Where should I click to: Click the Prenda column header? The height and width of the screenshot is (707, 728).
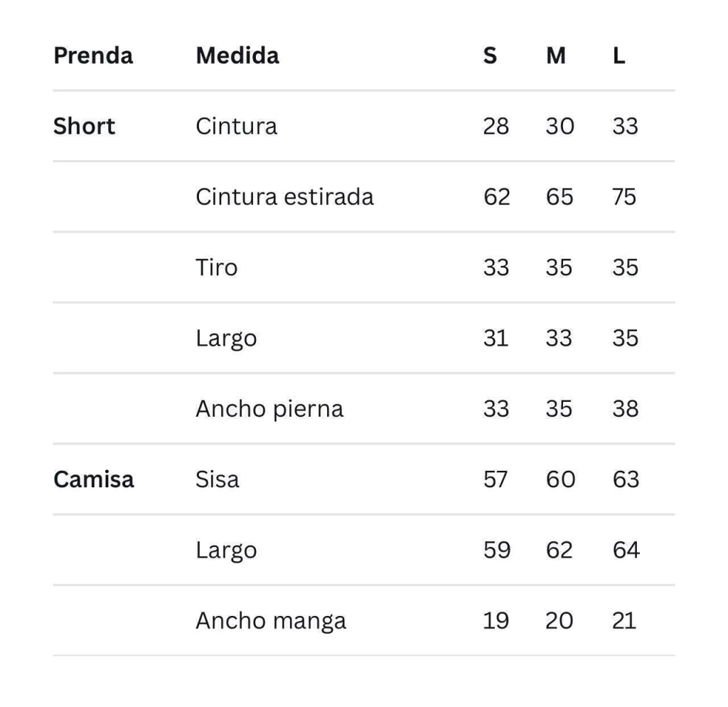point(93,55)
